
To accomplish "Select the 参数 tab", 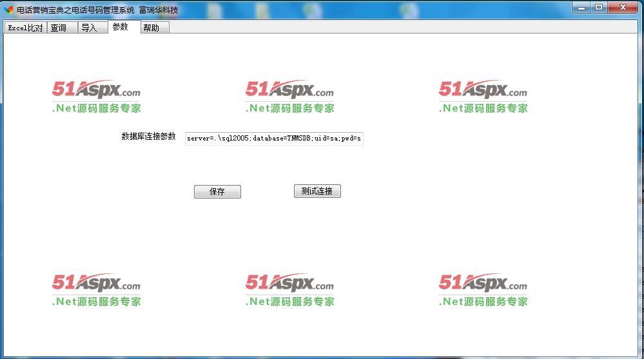I will click(124, 26).
